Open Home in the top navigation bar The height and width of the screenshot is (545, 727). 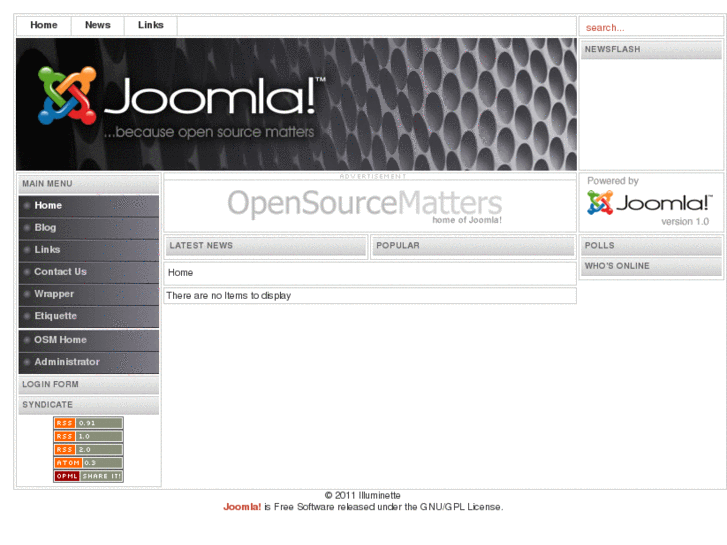[44, 26]
